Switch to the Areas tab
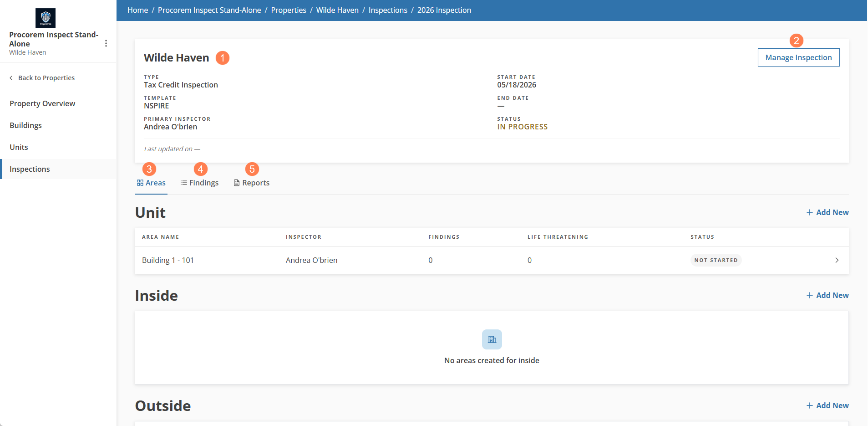 pos(151,183)
